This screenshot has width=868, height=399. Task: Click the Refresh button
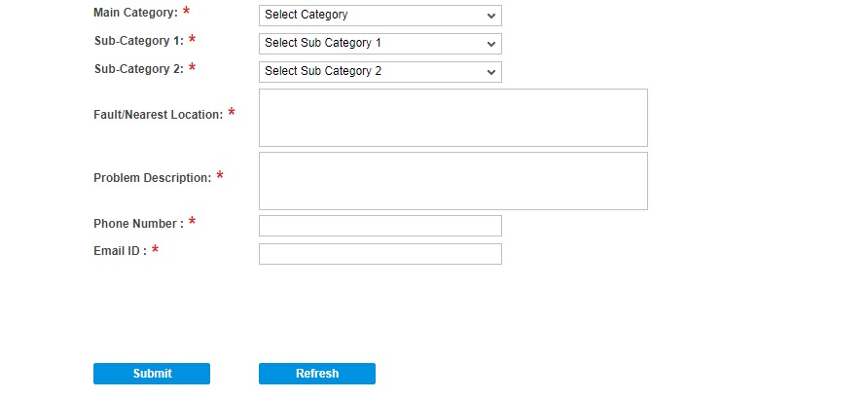(317, 374)
